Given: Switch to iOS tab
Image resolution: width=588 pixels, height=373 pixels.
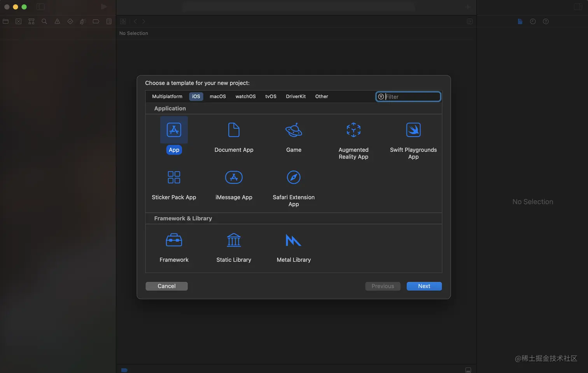Looking at the screenshot, I should [x=196, y=97].
